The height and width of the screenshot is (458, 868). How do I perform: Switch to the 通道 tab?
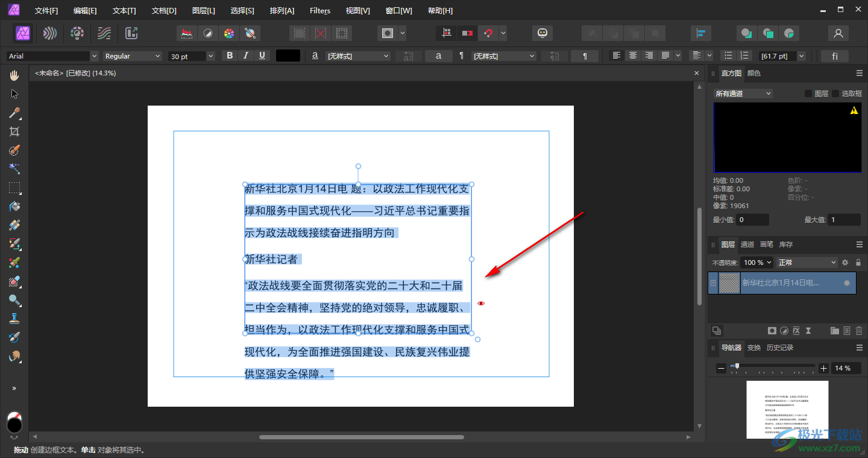pos(747,244)
